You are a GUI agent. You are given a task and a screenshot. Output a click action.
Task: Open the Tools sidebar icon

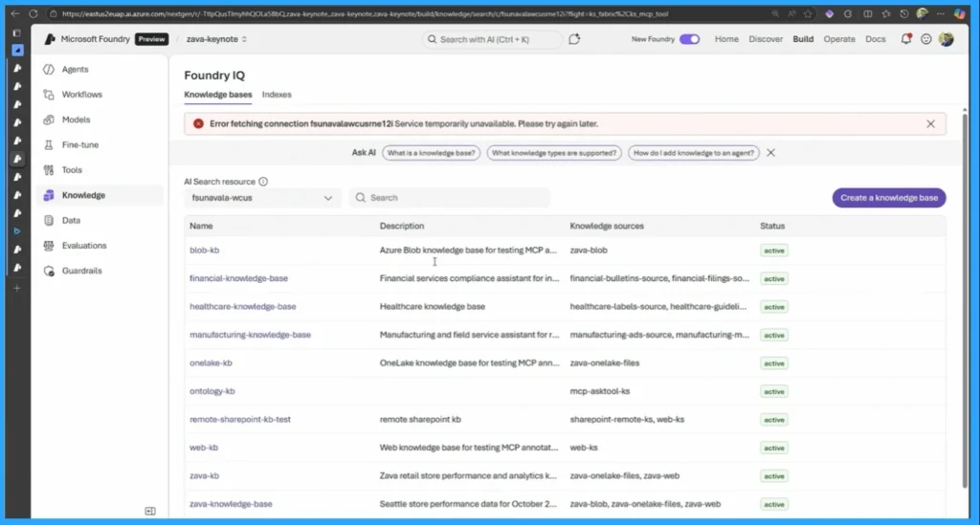(49, 170)
